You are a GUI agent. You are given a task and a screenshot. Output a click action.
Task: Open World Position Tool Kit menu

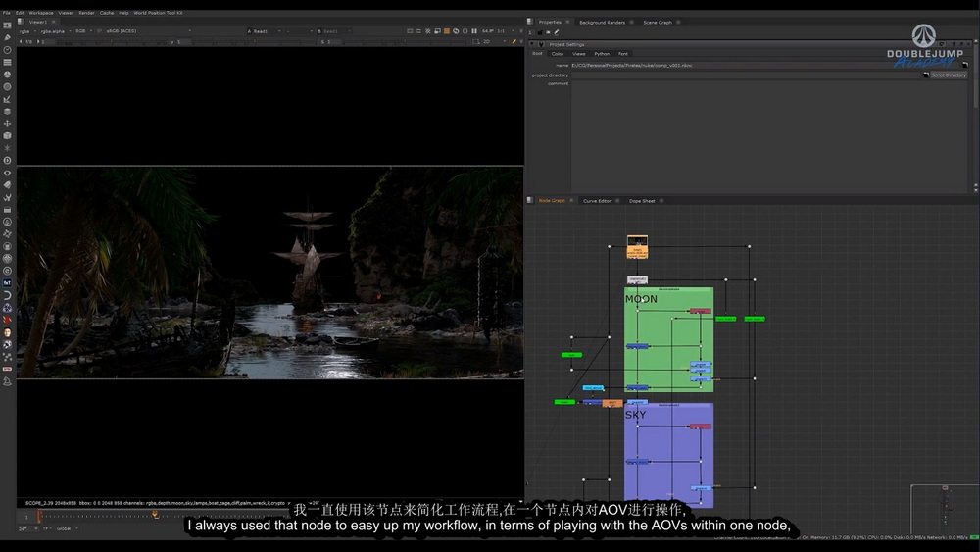point(158,13)
